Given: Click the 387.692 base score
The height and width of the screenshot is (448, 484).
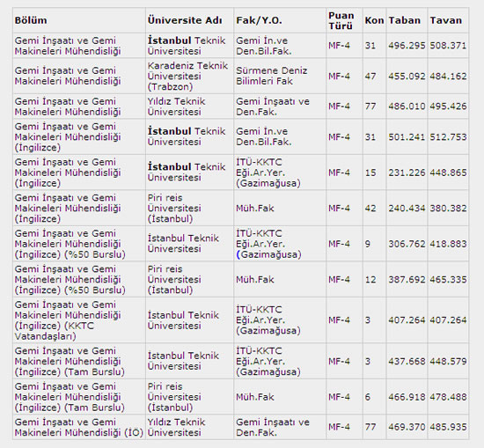Looking at the screenshot, I should tap(407, 279).
